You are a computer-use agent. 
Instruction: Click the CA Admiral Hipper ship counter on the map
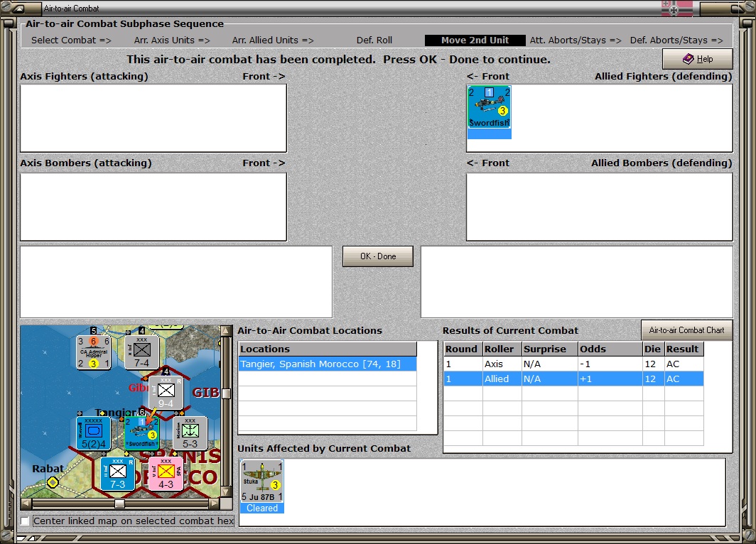pyautogui.click(x=94, y=352)
